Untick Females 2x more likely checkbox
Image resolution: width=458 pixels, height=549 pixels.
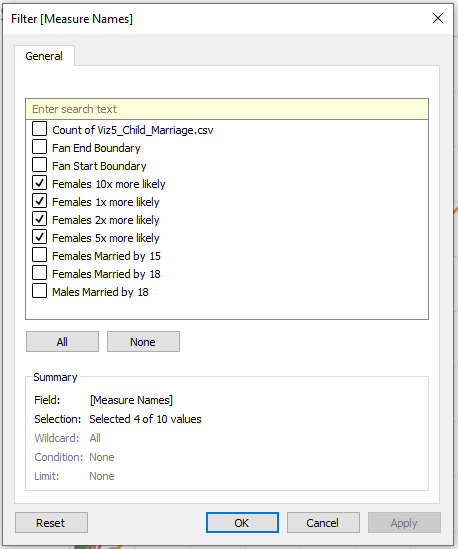pos(39,219)
